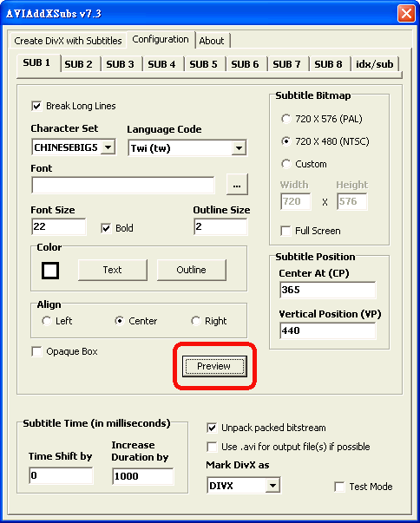Select the SUB 5 tab
420x523 pixels.
point(204,64)
